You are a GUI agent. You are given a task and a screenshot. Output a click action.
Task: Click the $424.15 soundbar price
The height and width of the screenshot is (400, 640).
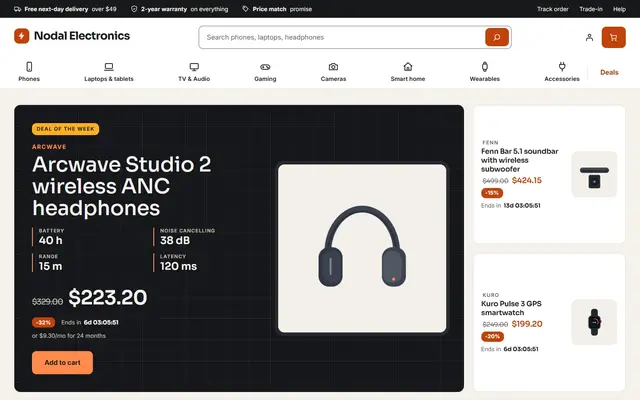coord(527,180)
